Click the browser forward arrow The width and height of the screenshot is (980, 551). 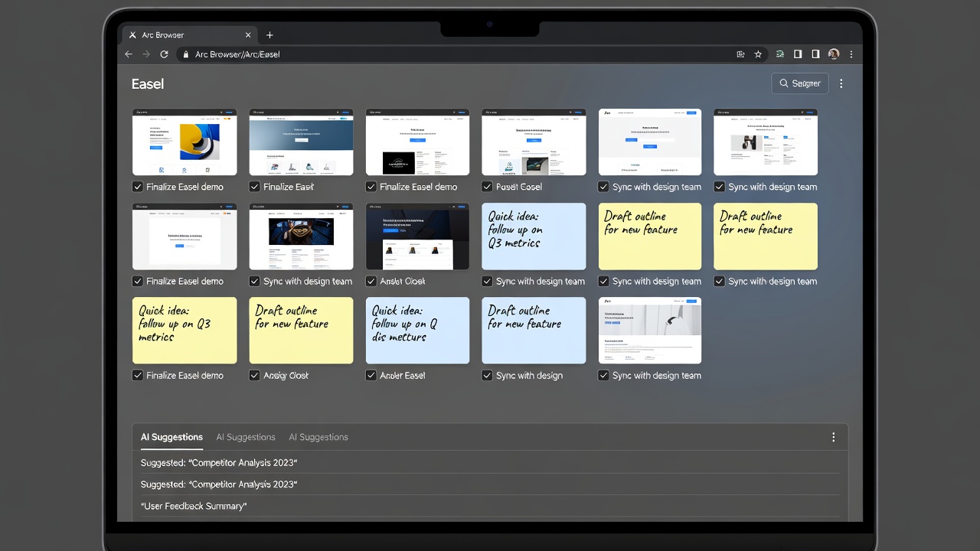pyautogui.click(x=146, y=54)
